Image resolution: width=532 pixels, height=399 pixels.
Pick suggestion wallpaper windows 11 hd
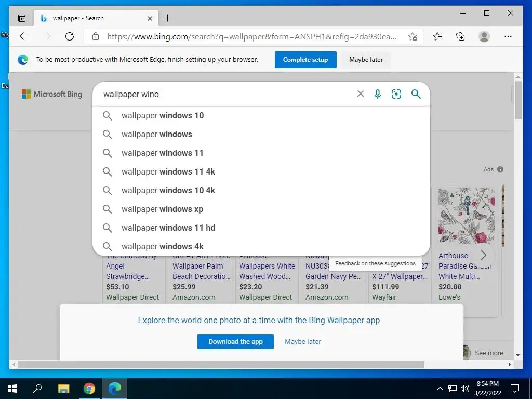pos(261,228)
